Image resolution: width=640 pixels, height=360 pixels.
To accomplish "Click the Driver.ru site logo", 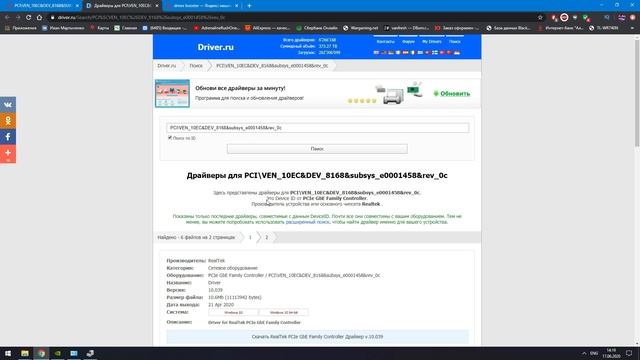I will 216,47.
